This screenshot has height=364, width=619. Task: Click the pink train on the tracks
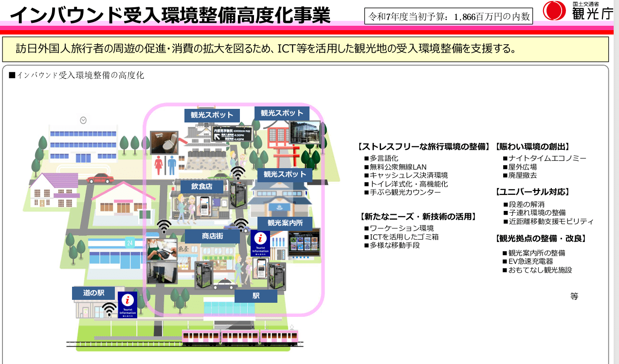tap(239, 336)
